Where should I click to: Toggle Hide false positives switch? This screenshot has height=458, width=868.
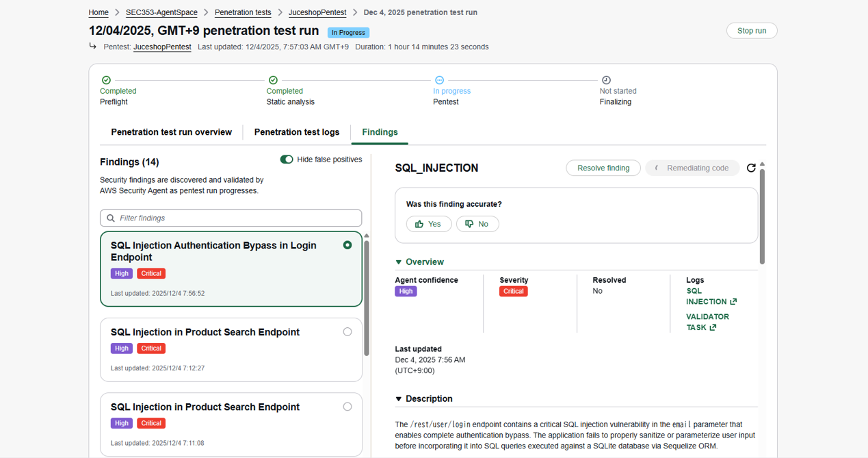(x=287, y=160)
